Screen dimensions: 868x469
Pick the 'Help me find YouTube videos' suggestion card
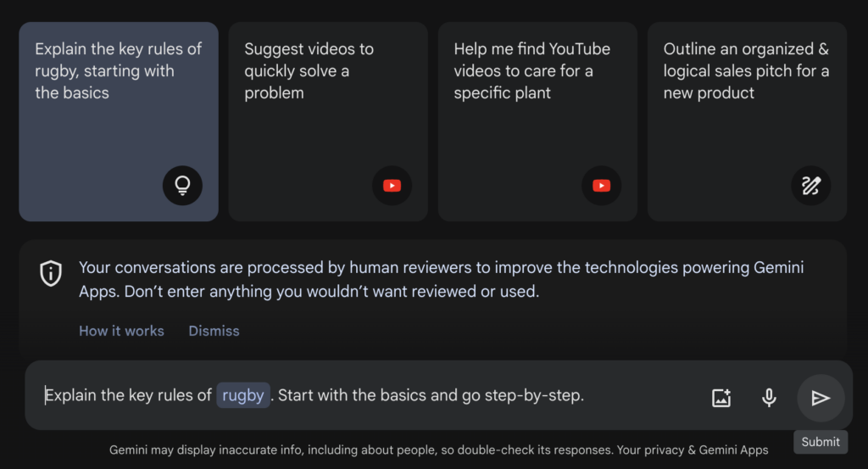point(537,122)
